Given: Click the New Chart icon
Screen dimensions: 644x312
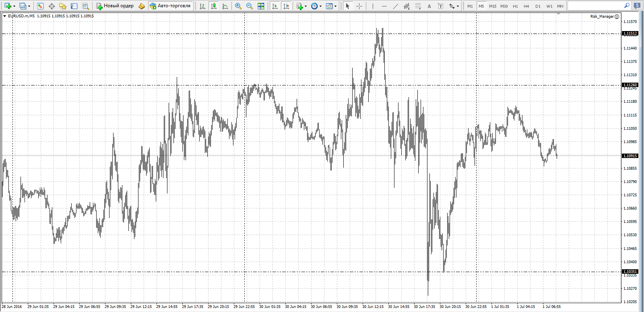Looking at the screenshot, I should 8,6.
